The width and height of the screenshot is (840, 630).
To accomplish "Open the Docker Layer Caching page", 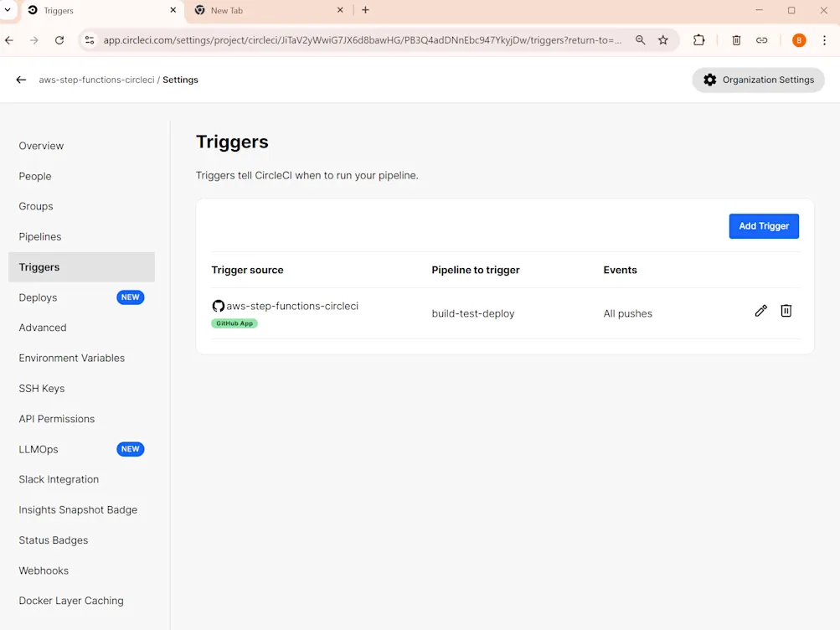I will pyautogui.click(x=70, y=600).
